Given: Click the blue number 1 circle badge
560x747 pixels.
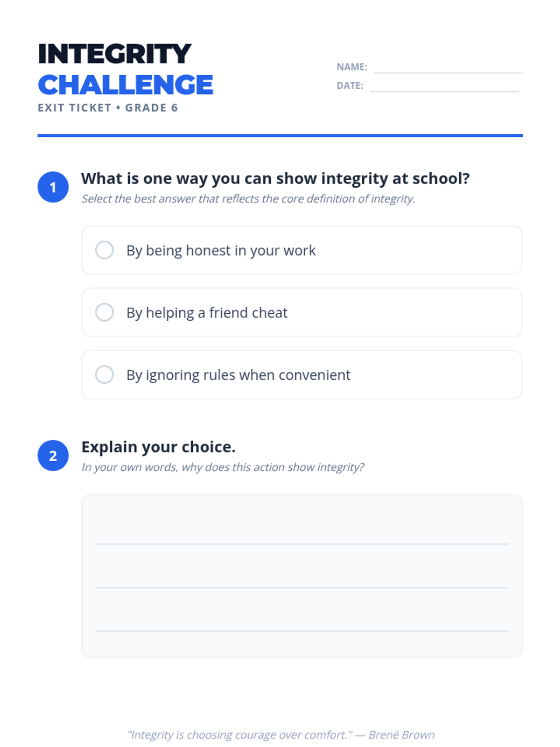Looking at the screenshot, I should click(53, 187).
